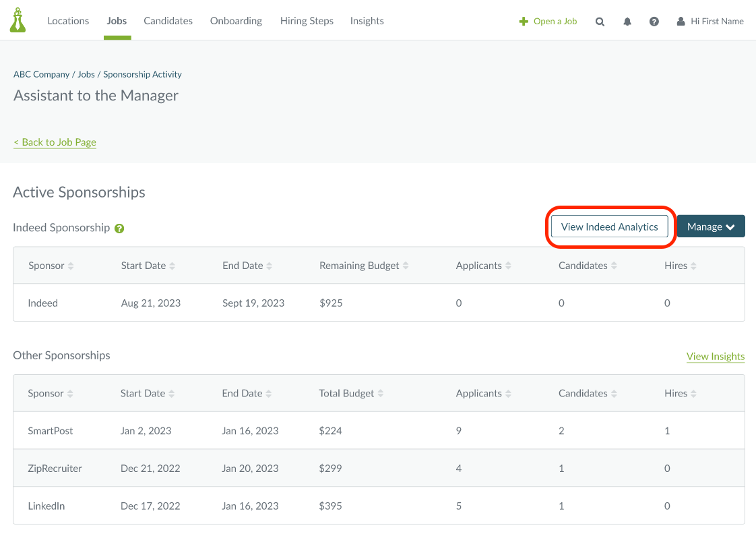Sort the Sponsor column
The width and height of the screenshot is (756, 540).
coord(71,265)
